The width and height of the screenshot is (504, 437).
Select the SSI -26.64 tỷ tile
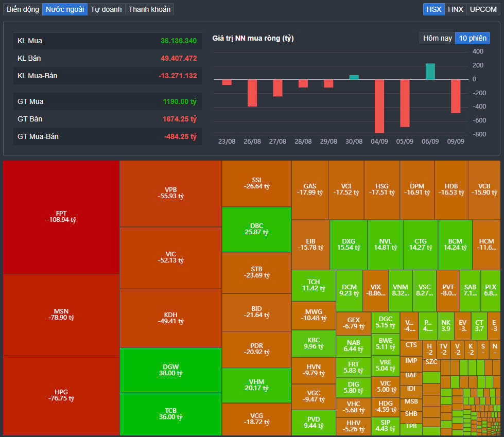256,183
